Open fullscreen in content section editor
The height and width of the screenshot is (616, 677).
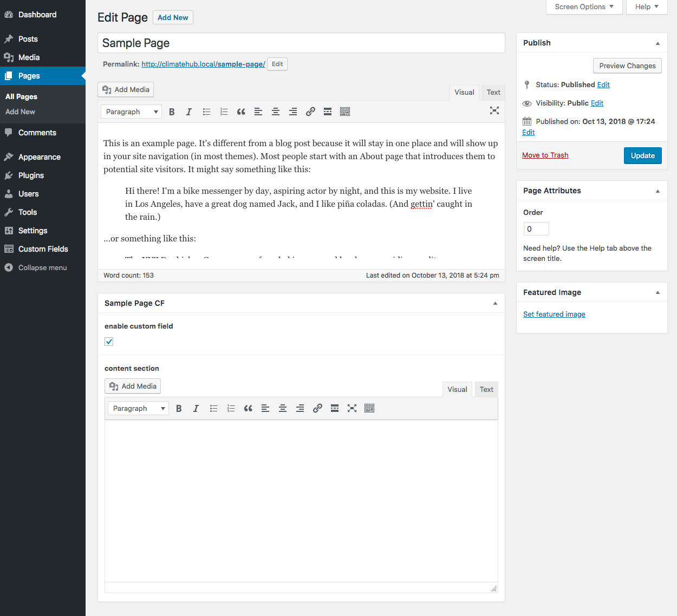[352, 408]
